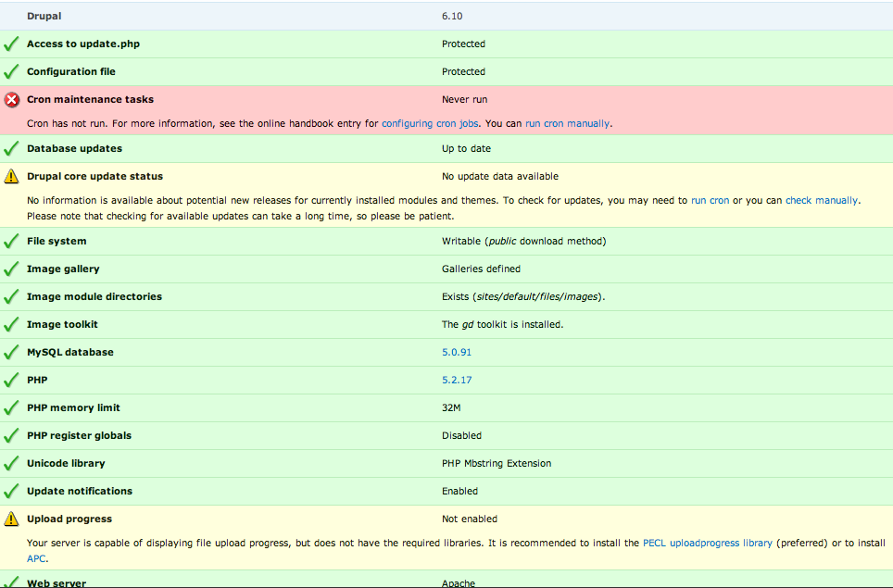Click the green checkmark next to MySQL database
893x588 pixels.
pos(11,353)
